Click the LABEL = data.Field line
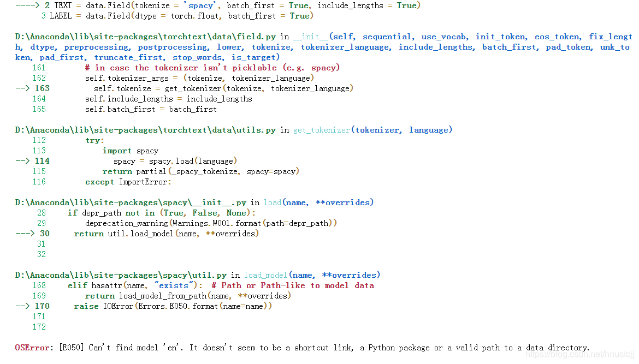 [182, 16]
